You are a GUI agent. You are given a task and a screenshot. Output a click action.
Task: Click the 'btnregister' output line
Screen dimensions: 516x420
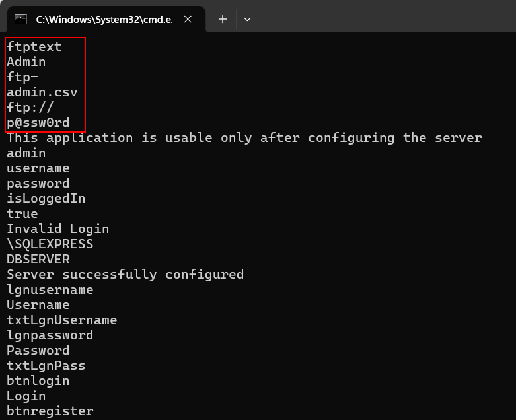click(50, 411)
